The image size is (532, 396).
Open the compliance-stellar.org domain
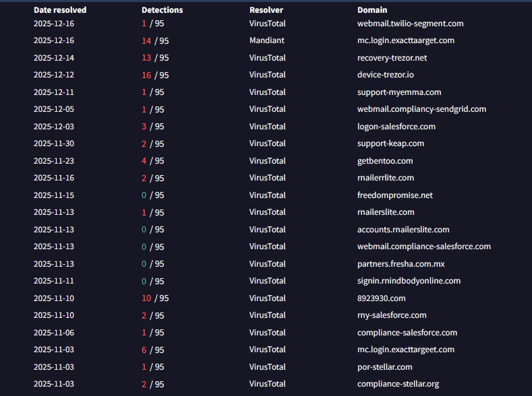click(x=398, y=384)
